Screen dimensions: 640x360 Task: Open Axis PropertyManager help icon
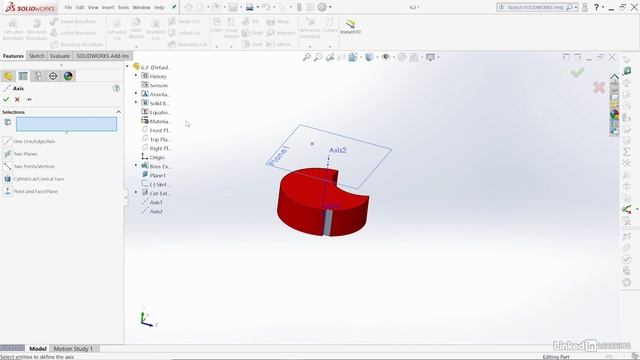pyautogui.click(x=116, y=88)
